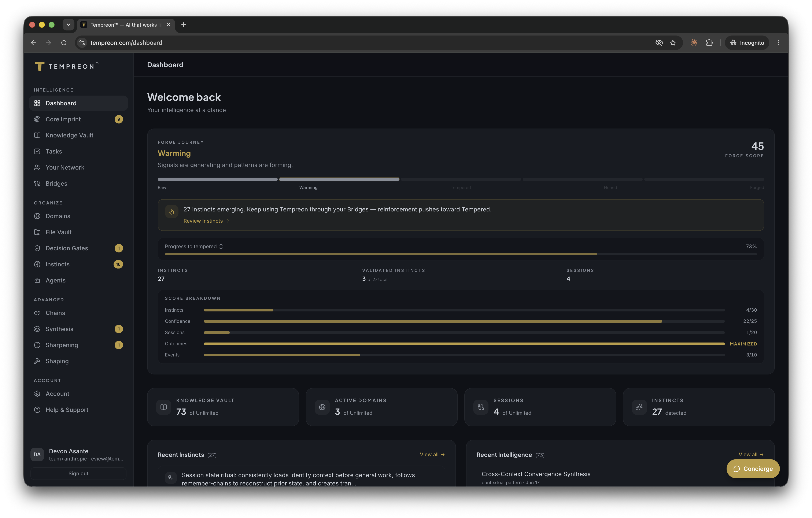Click the Outcomes MAXIMIZED label
Viewport: 812px width, 518px height.
point(743,344)
